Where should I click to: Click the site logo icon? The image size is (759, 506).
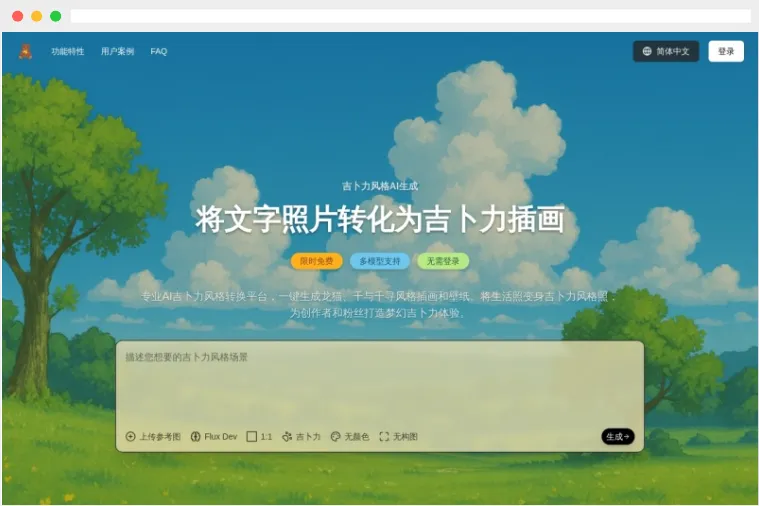(25, 51)
